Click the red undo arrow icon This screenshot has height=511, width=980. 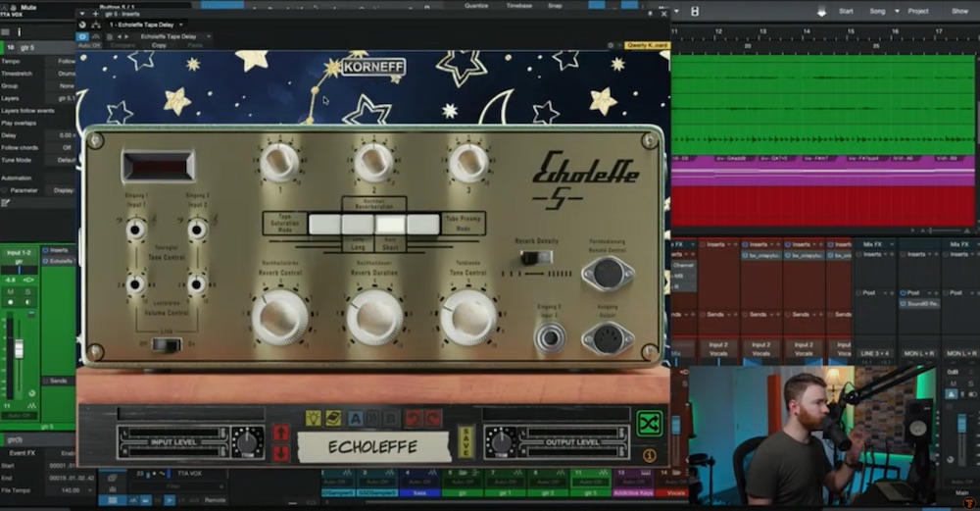click(x=412, y=418)
